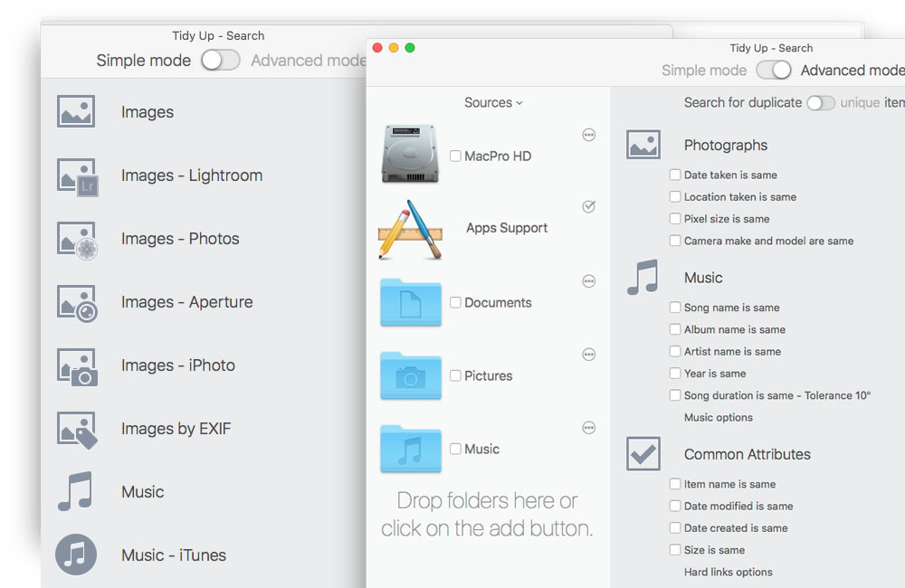Screen dimensions: 905x588
Task: Open the more options circle for MacPro HD
Action: tap(589, 135)
